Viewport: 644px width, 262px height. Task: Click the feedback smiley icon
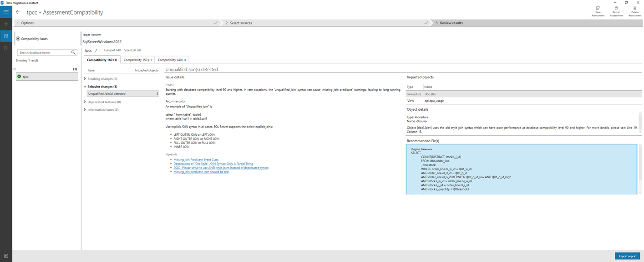point(6,256)
